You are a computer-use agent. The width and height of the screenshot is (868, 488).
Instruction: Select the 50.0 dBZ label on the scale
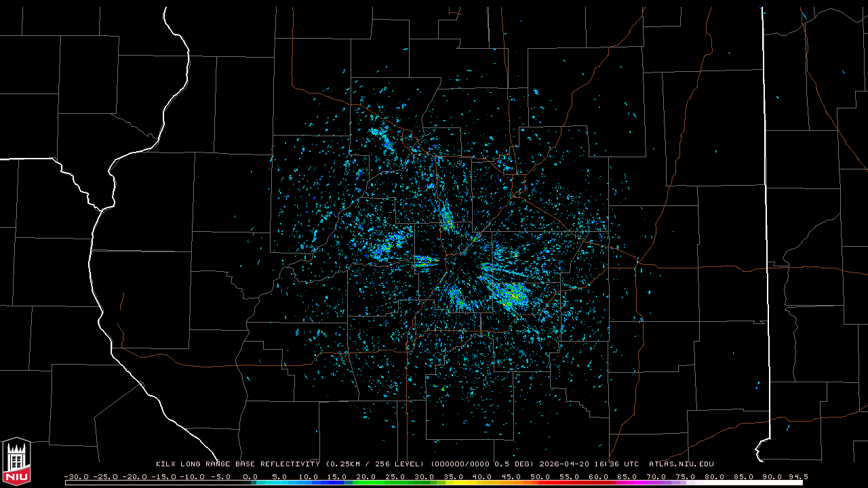click(x=540, y=476)
